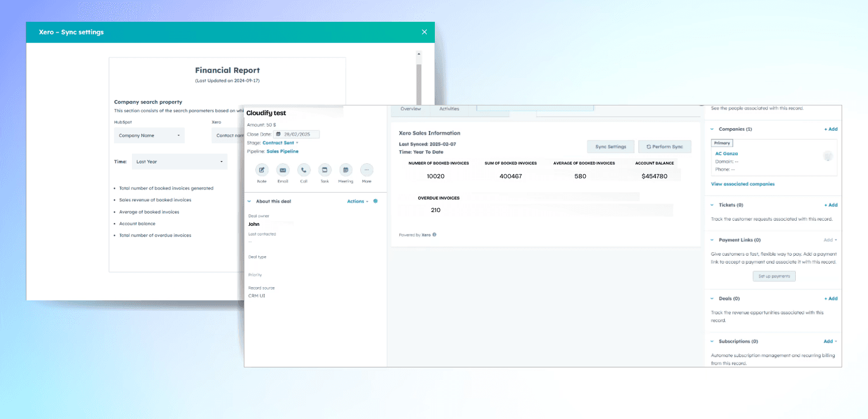Collapse the Tickets (0) section
Screen dimensions: 868x419
(713, 205)
